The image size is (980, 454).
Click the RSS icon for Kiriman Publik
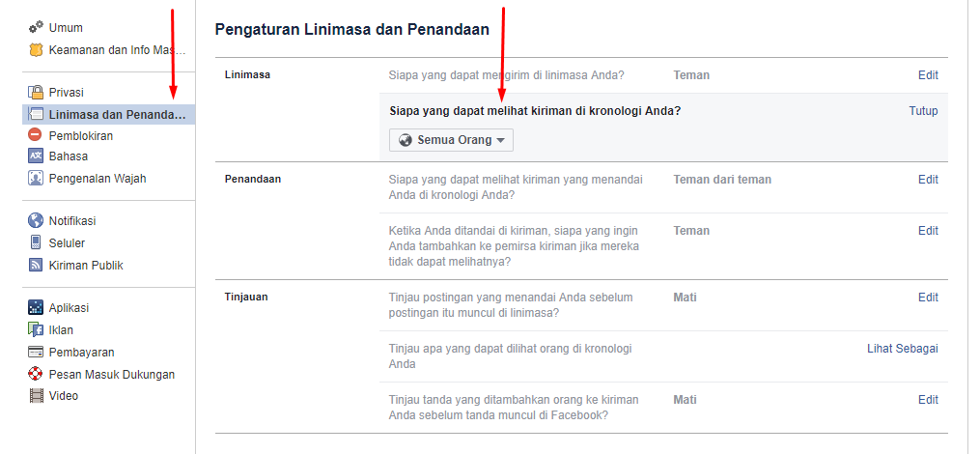[37, 266]
